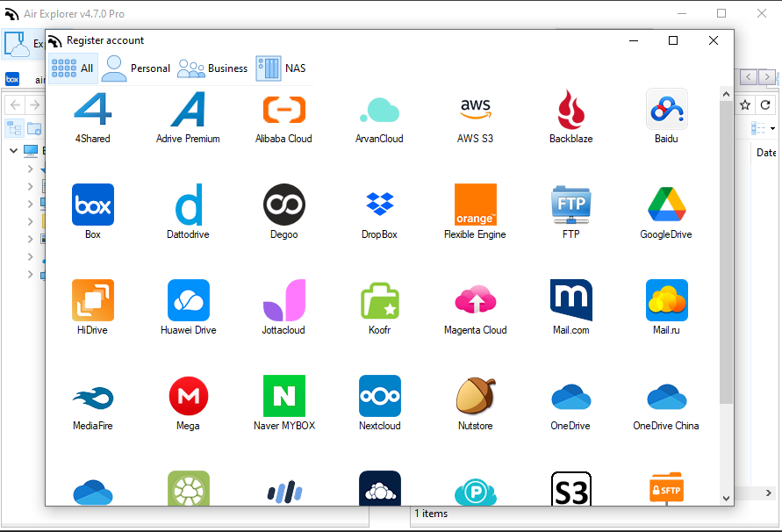Screen dimensions: 782x532
Task: Add a Mail.com account
Action: pyautogui.click(x=571, y=307)
